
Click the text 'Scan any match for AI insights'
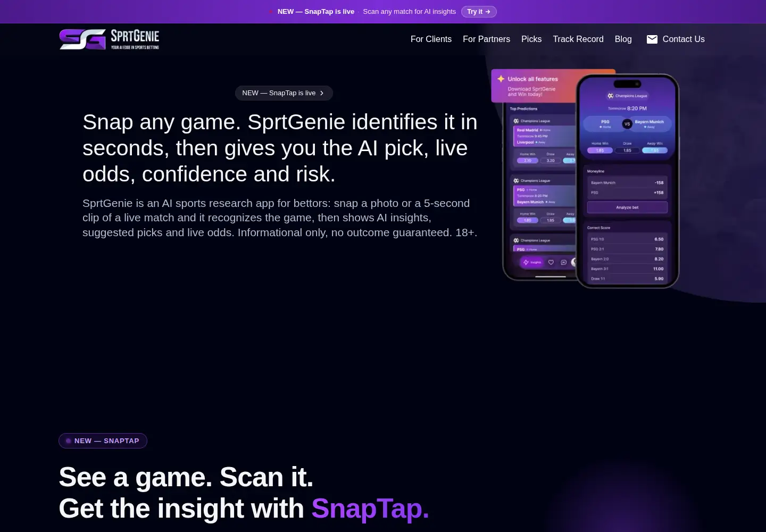pyautogui.click(x=409, y=12)
